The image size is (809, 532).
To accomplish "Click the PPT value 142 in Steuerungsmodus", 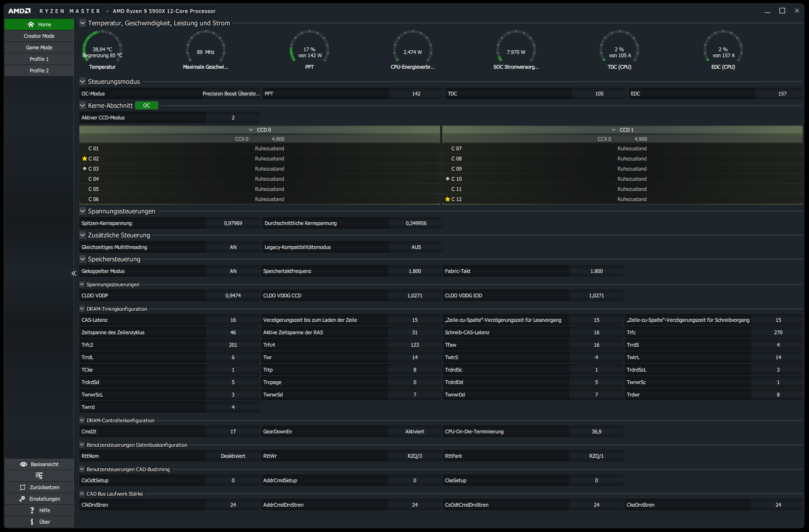I will tap(416, 94).
